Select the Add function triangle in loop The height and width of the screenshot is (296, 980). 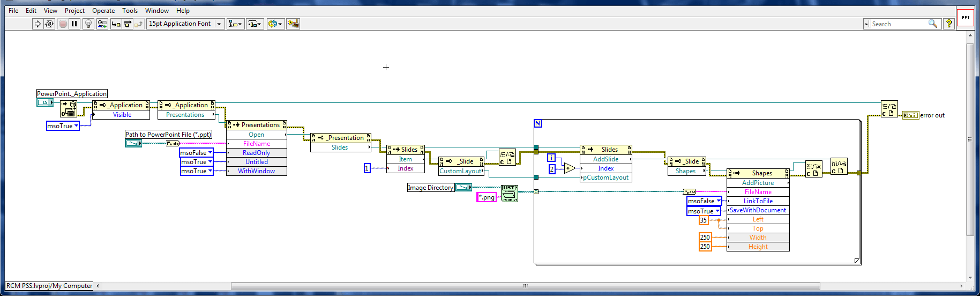point(570,168)
